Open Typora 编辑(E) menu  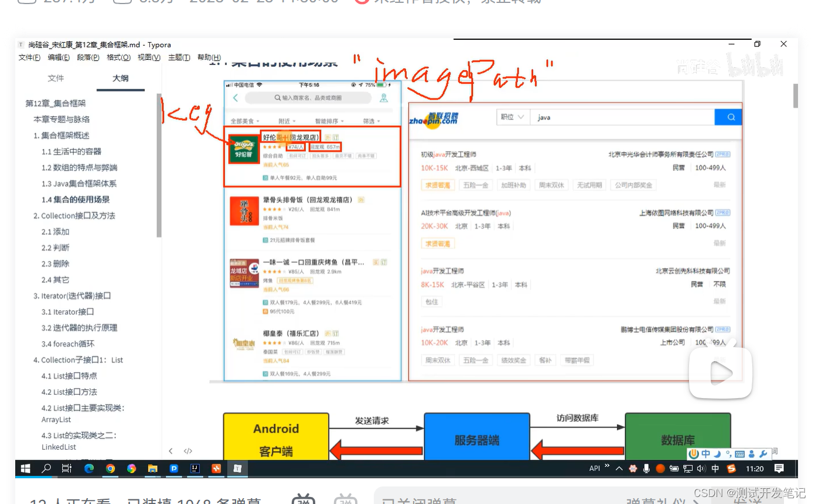59,57
